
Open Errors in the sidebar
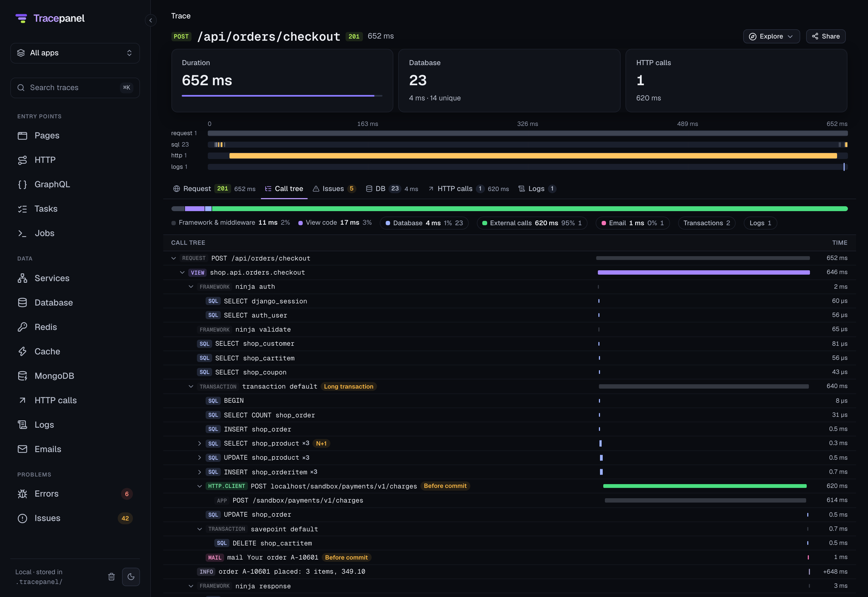click(75, 494)
